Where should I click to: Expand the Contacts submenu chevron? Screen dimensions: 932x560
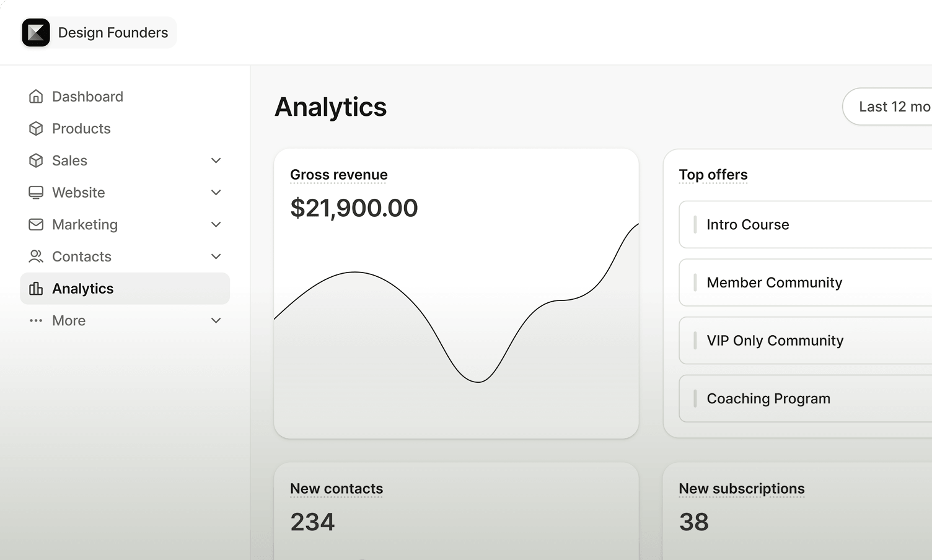point(216,256)
